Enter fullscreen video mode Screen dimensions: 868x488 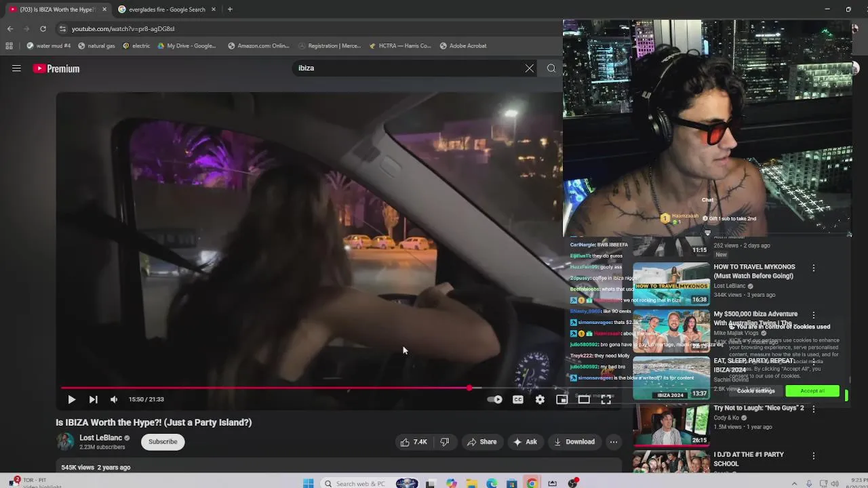[x=606, y=400]
